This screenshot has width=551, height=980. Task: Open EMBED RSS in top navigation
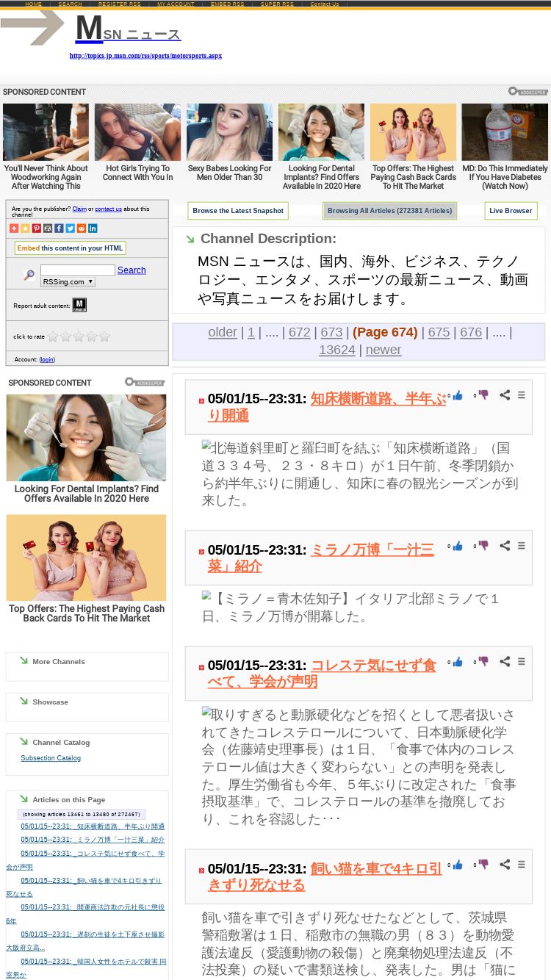pos(228,4)
